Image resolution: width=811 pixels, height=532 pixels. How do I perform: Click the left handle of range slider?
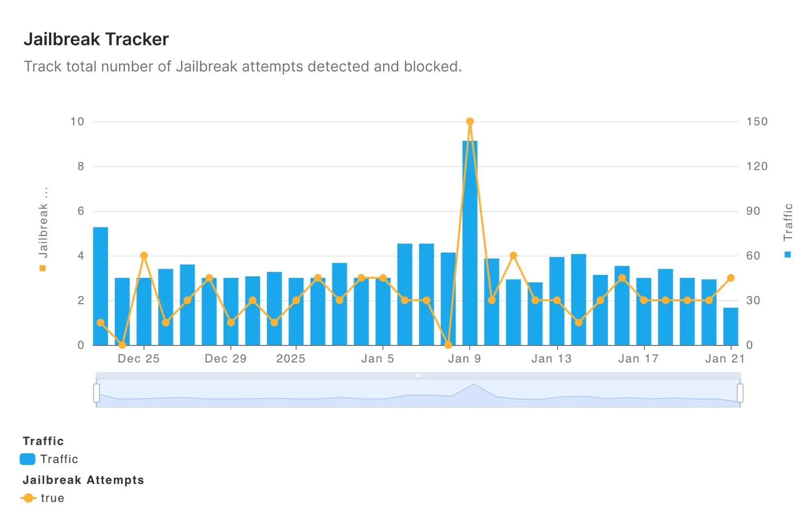(96, 393)
